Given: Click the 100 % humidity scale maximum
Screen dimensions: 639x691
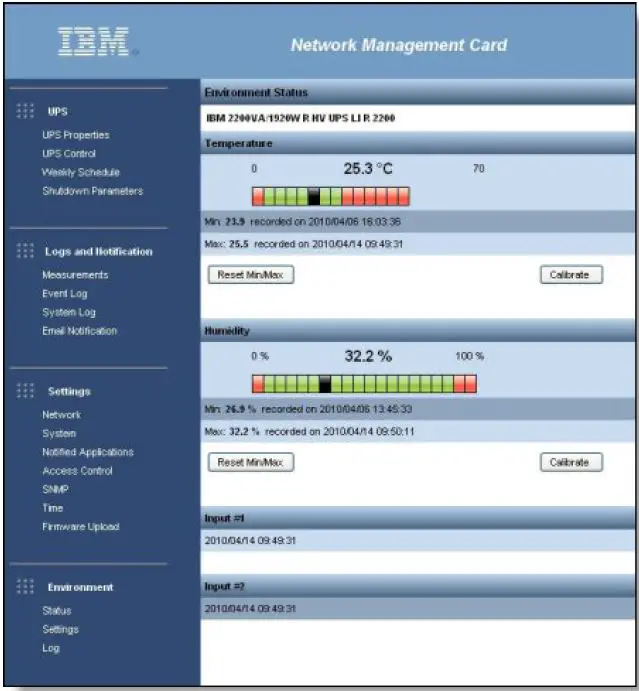Looking at the screenshot, I should coord(470,356).
